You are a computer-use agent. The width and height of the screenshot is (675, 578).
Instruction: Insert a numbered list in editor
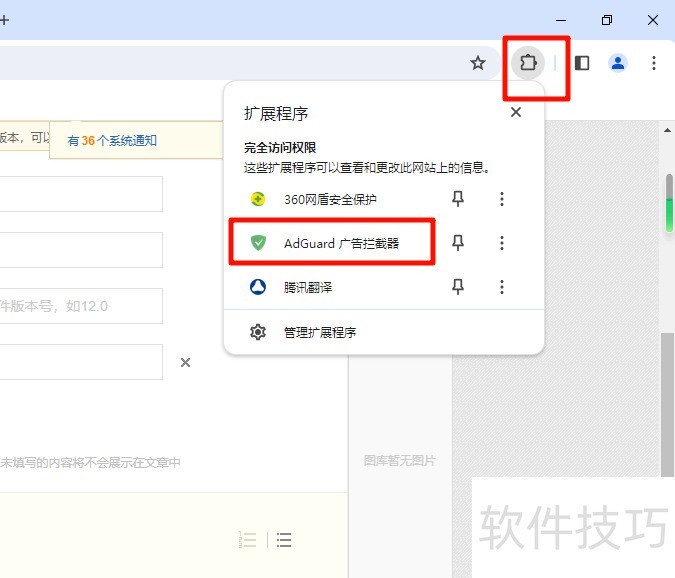point(248,540)
